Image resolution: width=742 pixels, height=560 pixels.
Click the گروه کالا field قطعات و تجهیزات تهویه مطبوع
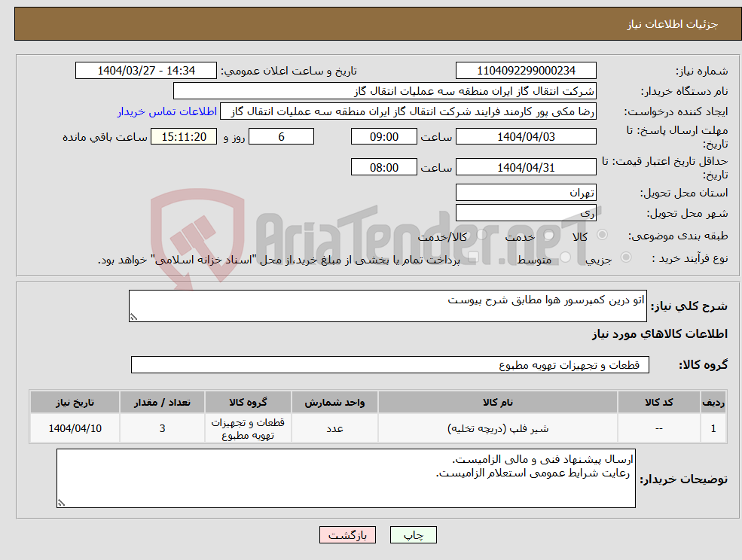click(x=389, y=364)
